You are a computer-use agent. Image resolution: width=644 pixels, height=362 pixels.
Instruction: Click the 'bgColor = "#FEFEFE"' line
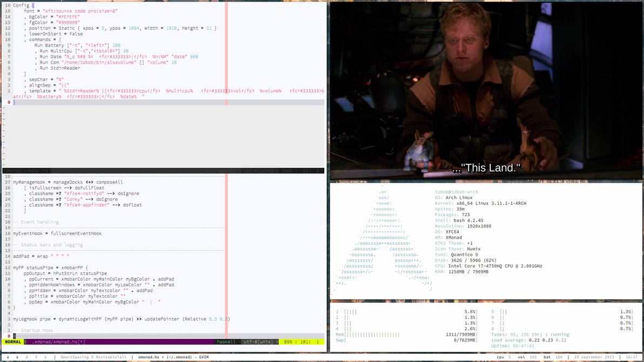point(52,17)
